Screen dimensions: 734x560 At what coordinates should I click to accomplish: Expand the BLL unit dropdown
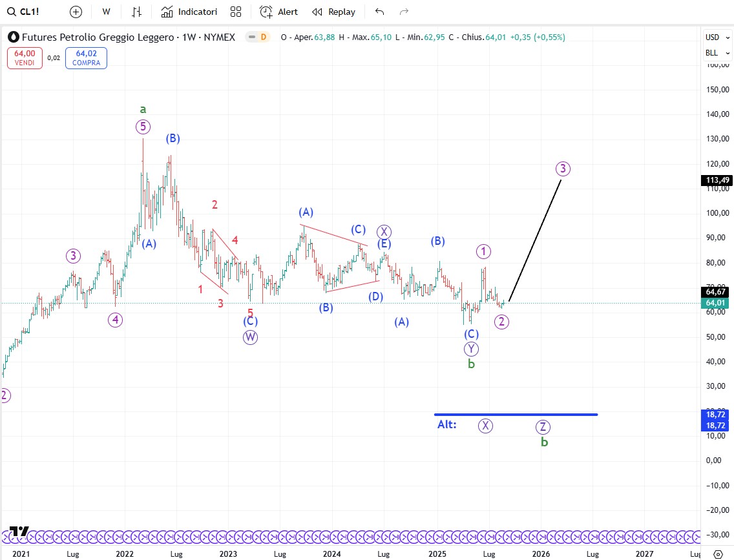point(717,53)
